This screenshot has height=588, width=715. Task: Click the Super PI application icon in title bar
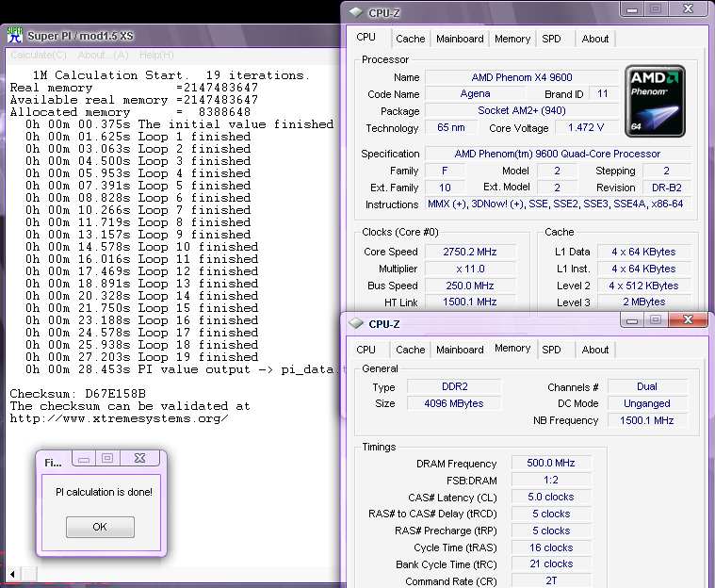[14, 36]
